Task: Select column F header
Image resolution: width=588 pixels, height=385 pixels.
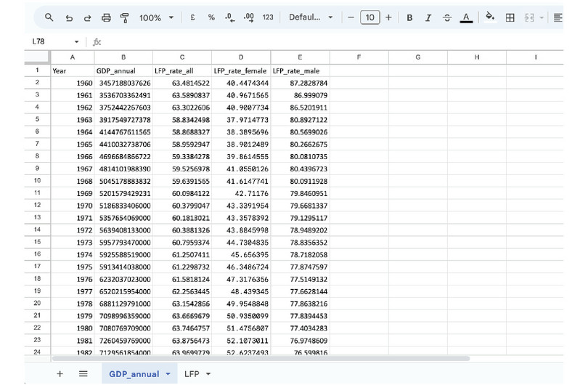Action: (359, 57)
